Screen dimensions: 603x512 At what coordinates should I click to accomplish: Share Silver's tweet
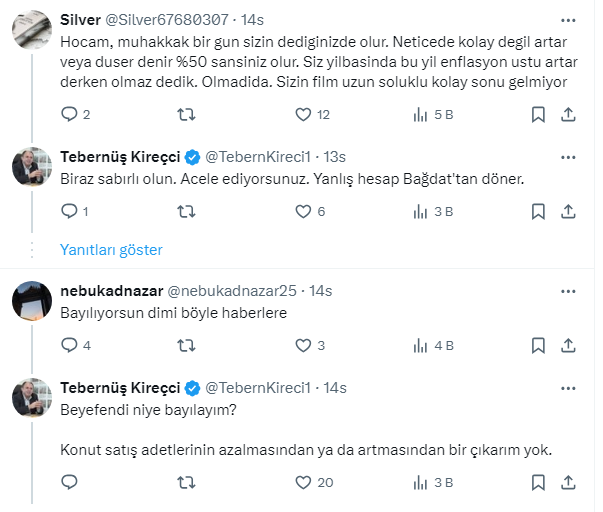[x=568, y=115]
